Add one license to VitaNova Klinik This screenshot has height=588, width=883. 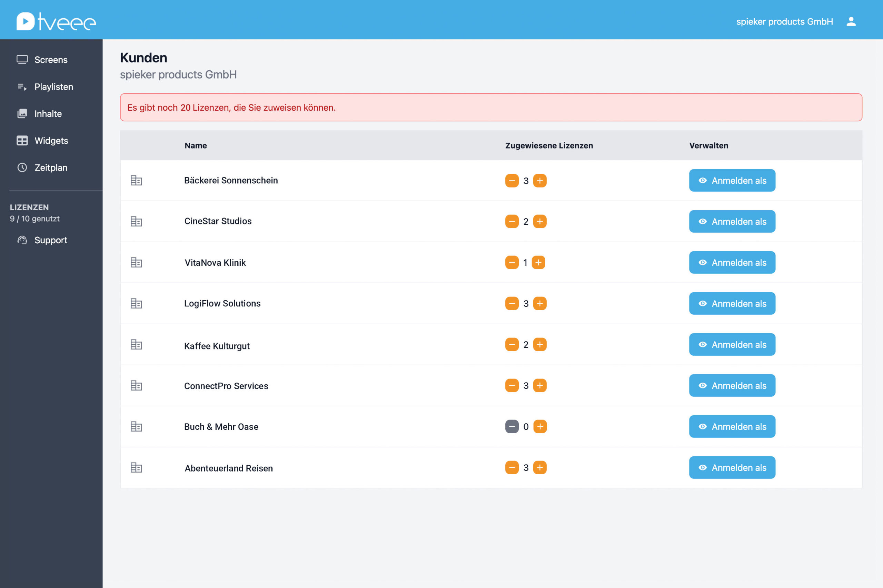click(538, 263)
